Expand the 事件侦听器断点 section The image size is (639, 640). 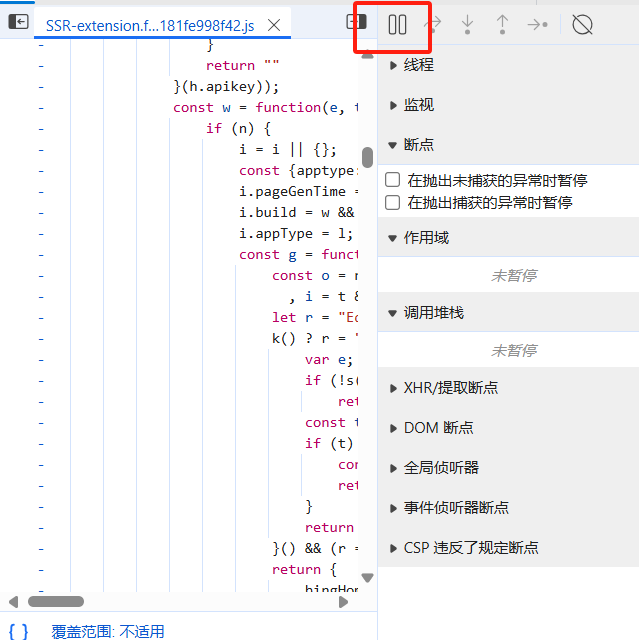pos(456,508)
